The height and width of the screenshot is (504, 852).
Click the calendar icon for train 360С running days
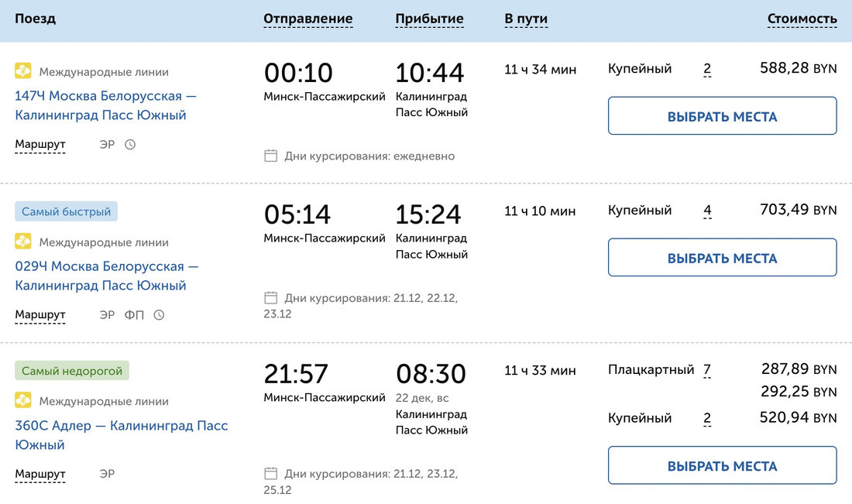pos(271,473)
